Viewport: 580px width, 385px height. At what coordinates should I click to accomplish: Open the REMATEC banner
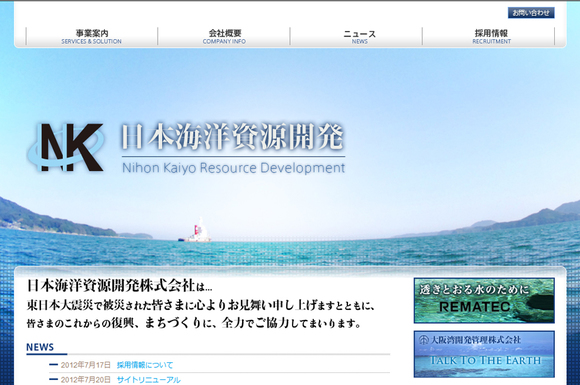tap(484, 301)
